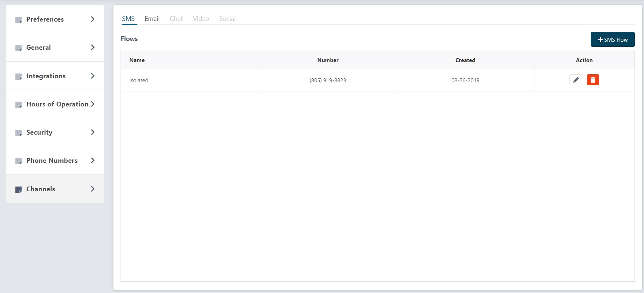644x293 pixels.
Task: Expand the Channels chevron
Action: (x=93, y=189)
